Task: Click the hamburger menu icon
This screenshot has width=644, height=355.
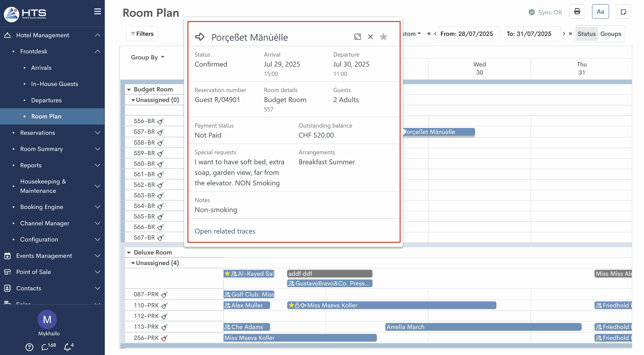Action: click(98, 11)
